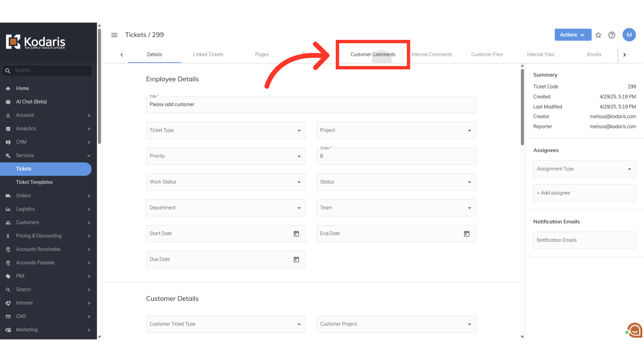Open the user avatar M menu
Viewport: 644px width, 362px height.
pyautogui.click(x=629, y=35)
